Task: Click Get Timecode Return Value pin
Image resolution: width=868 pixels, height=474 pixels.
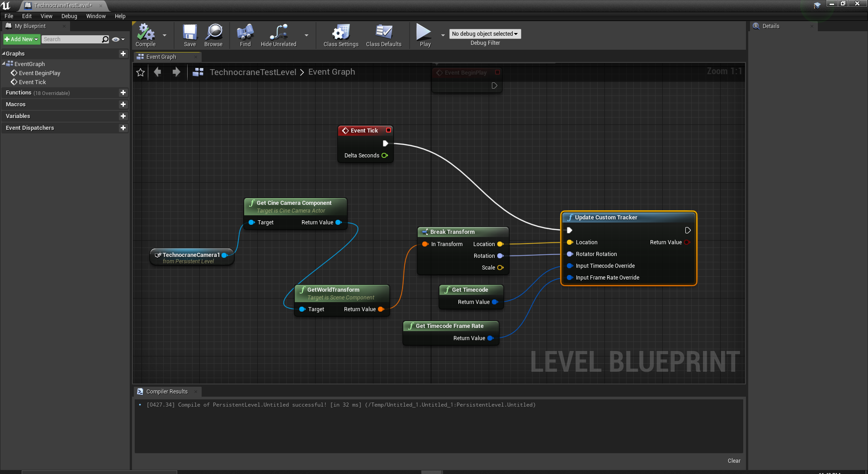Action: (x=495, y=302)
